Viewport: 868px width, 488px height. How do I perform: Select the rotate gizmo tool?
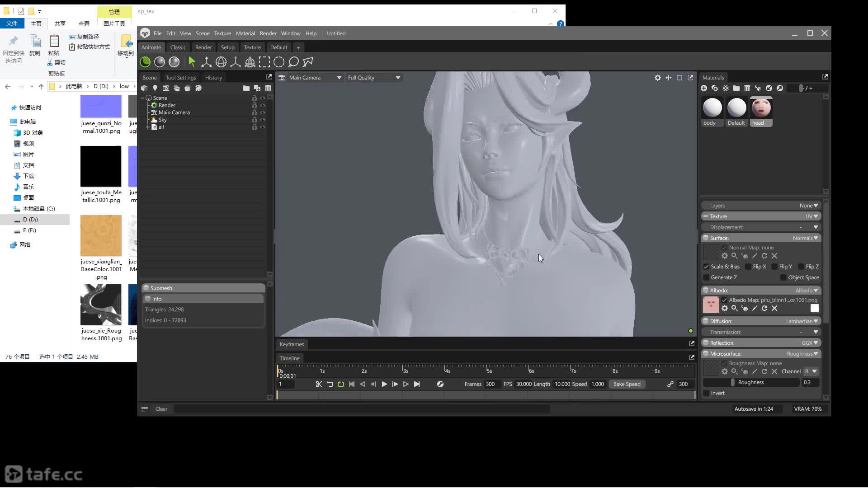[x=221, y=62]
